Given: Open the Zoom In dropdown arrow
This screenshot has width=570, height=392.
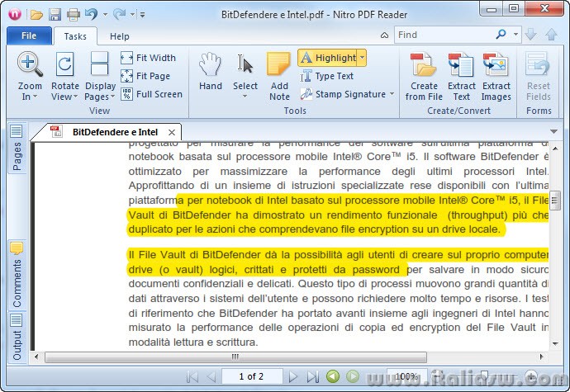Looking at the screenshot, I should click(x=36, y=97).
